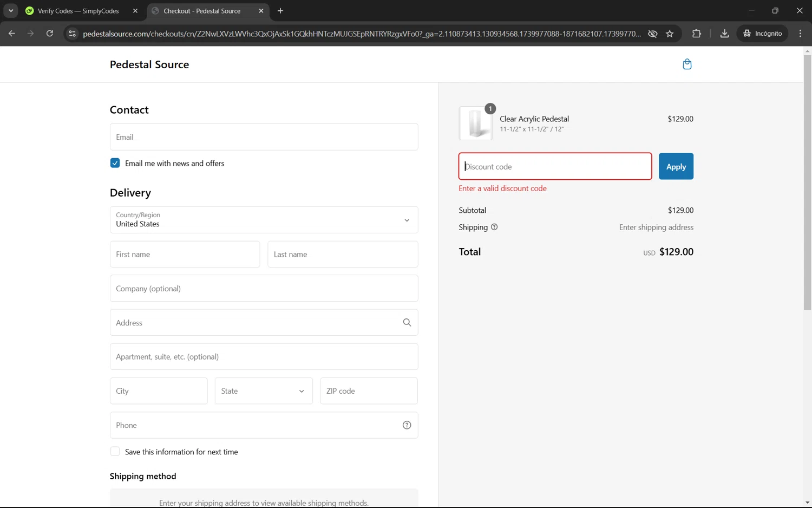The width and height of the screenshot is (812, 508).
Task: Go forward with browser forward arrow
Action: (30, 34)
